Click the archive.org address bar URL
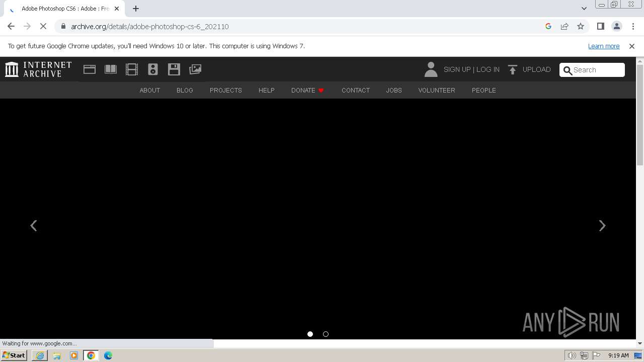Viewport: 644px width, 362px height. [x=150, y=26]
